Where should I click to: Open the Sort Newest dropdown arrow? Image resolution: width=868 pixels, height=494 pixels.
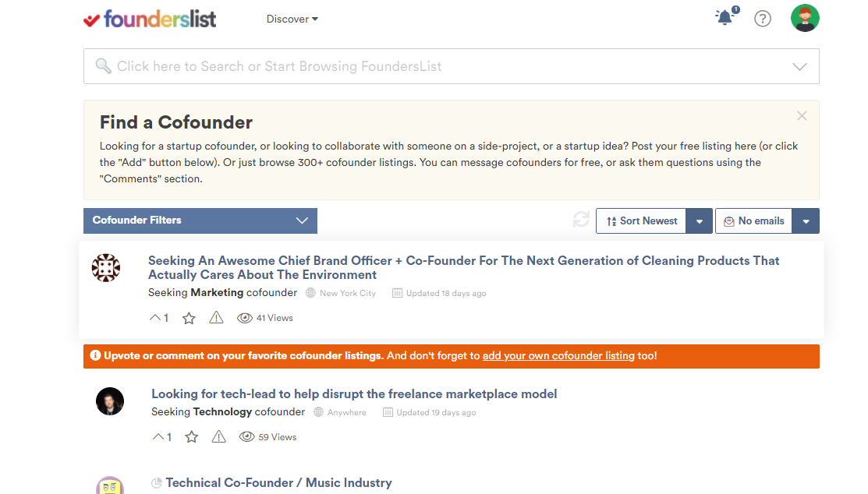click(x=700, y=221)
